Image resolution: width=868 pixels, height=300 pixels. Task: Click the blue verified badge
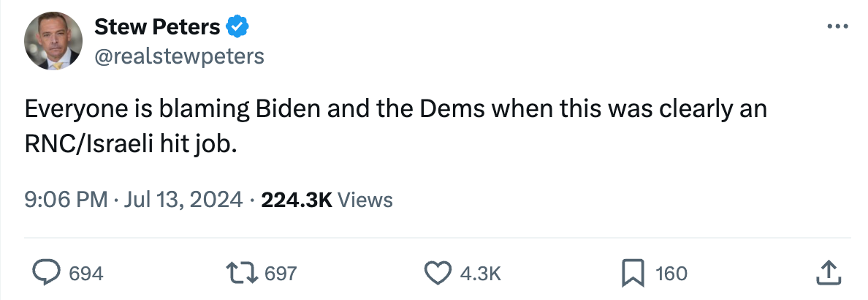[x=237, y=27]
